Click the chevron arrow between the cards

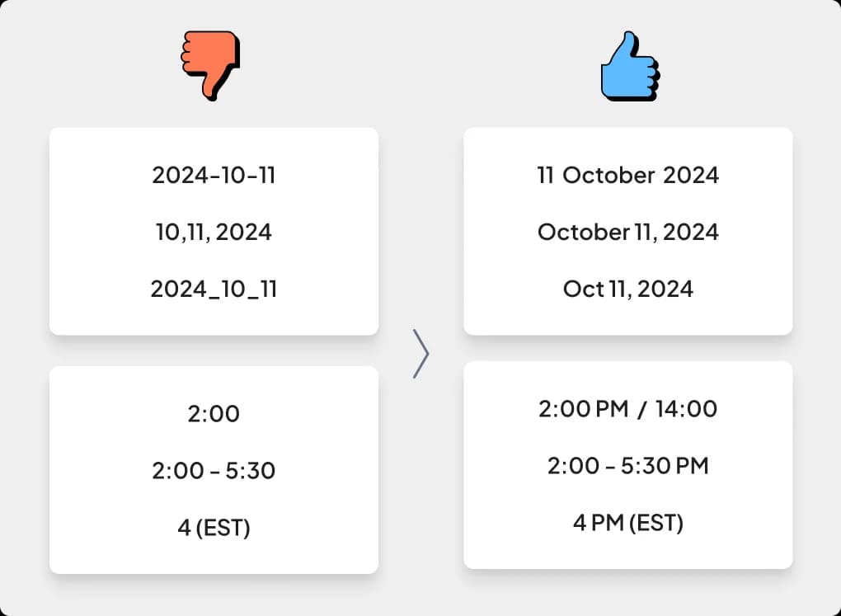(x=421, y=354)
